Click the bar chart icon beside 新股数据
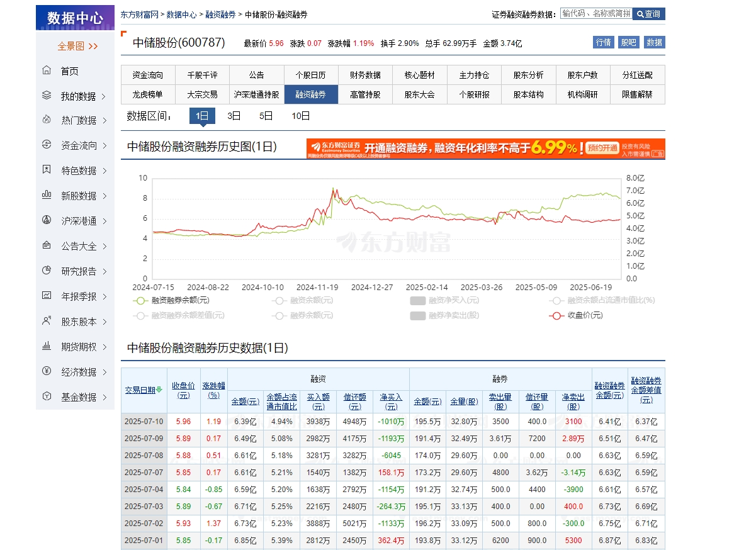 (47, 195)
